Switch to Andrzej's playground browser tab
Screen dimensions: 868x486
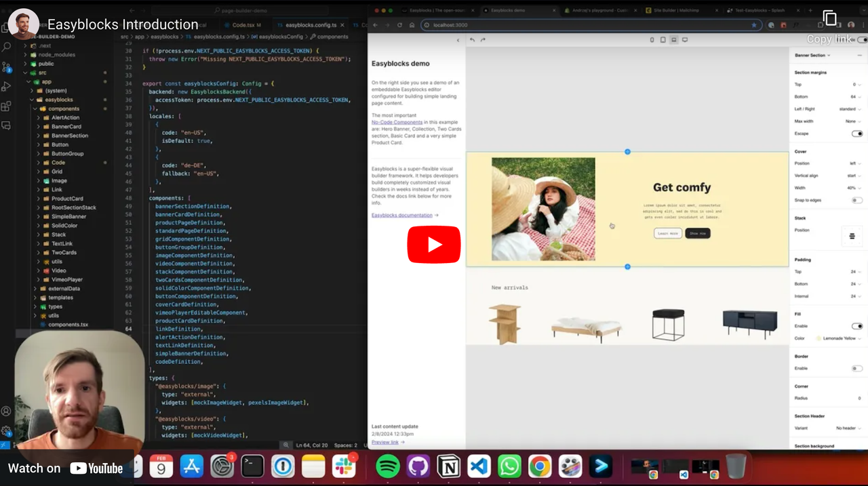pos(602,11)
